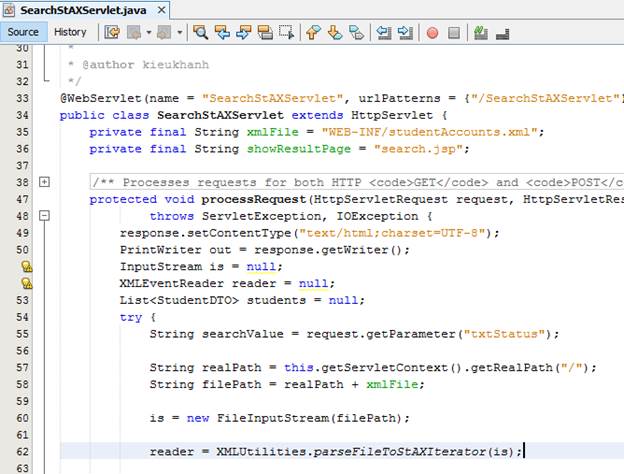The width and height of the screenshot is (624, 474).
Task: Click 'showResultPage' field name on line 36
Action: (299, 149)
